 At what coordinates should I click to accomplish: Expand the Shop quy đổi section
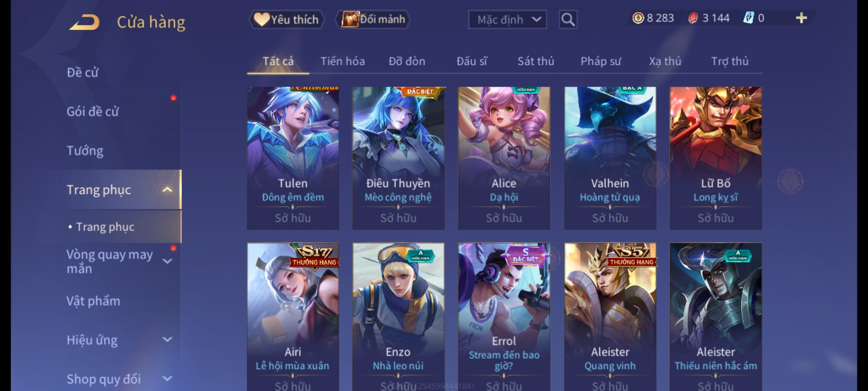(x=167, y=379)
